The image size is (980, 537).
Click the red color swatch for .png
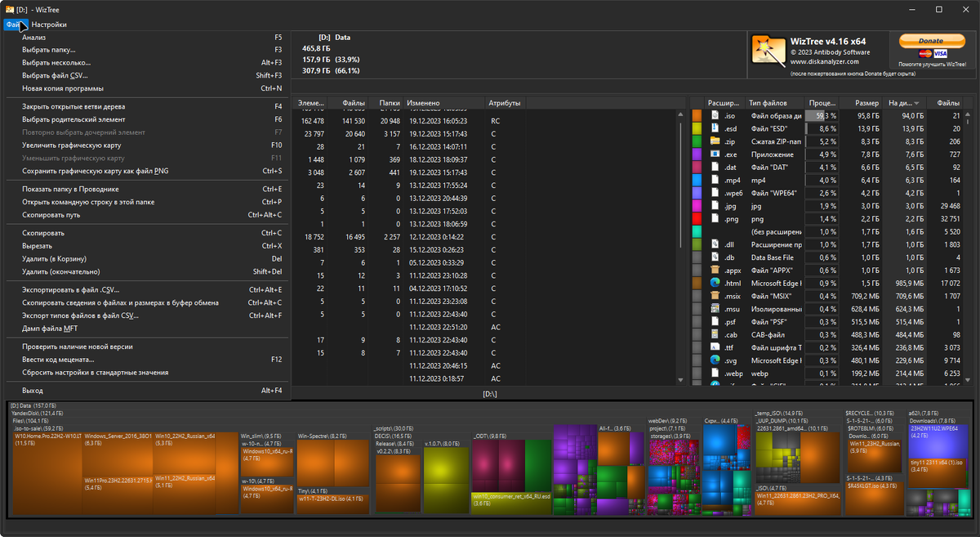pyautogui.click(x=697, y=219)
